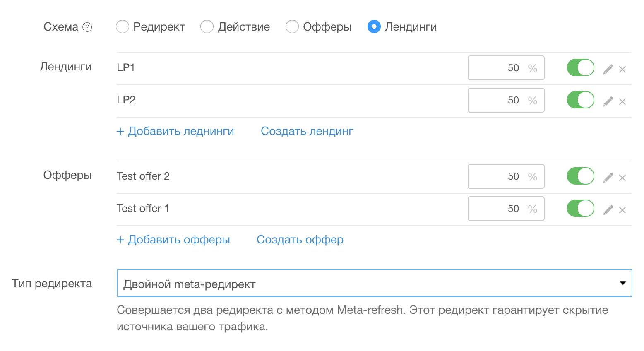The image size is (644, 351).
Task: Click Создать оффер link
Action: tap(300, 240)
